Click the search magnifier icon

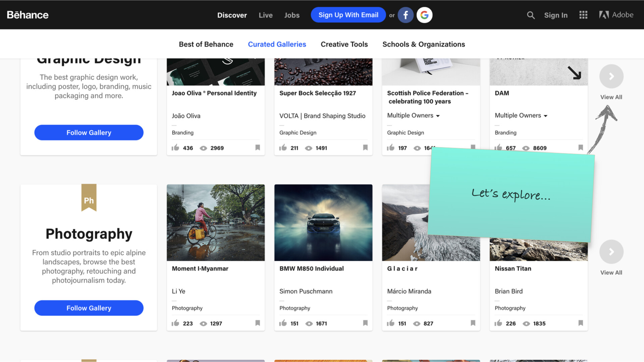530,15
